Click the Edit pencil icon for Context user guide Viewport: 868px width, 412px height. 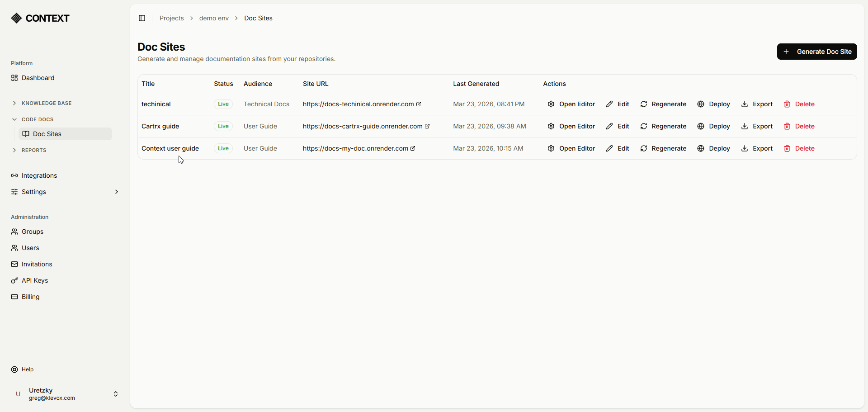pyautogui.click(x=609, y=148)
